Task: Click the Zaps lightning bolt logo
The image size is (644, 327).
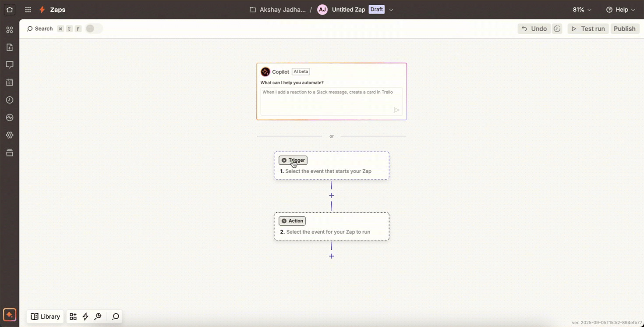Action: click(42, 10)
